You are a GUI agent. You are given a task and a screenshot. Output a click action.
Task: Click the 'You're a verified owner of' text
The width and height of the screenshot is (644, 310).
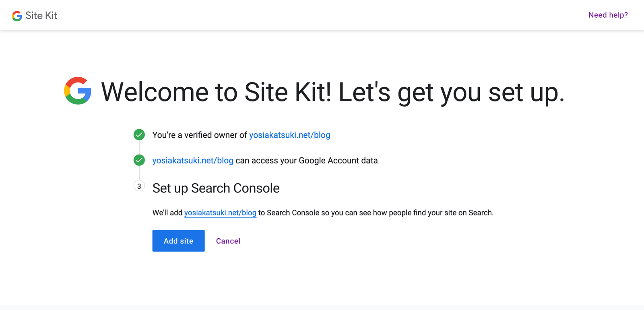tap(200, 135)
